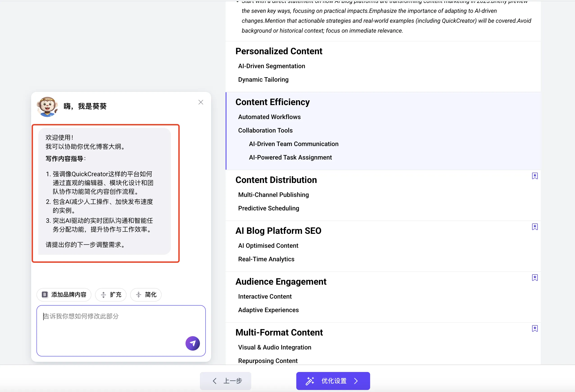Select the Interactive Content subheading
The width and height of the screenshot is (575, 392).
pos(265,297)
